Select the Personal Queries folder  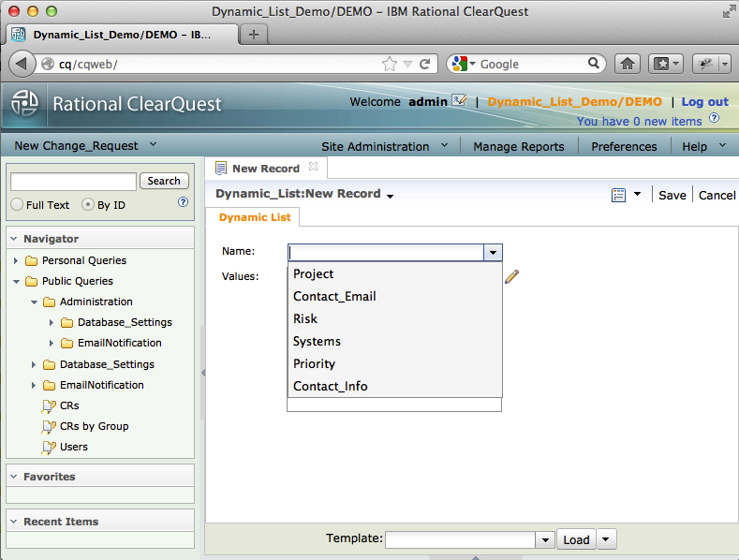(x=84, y=260)
